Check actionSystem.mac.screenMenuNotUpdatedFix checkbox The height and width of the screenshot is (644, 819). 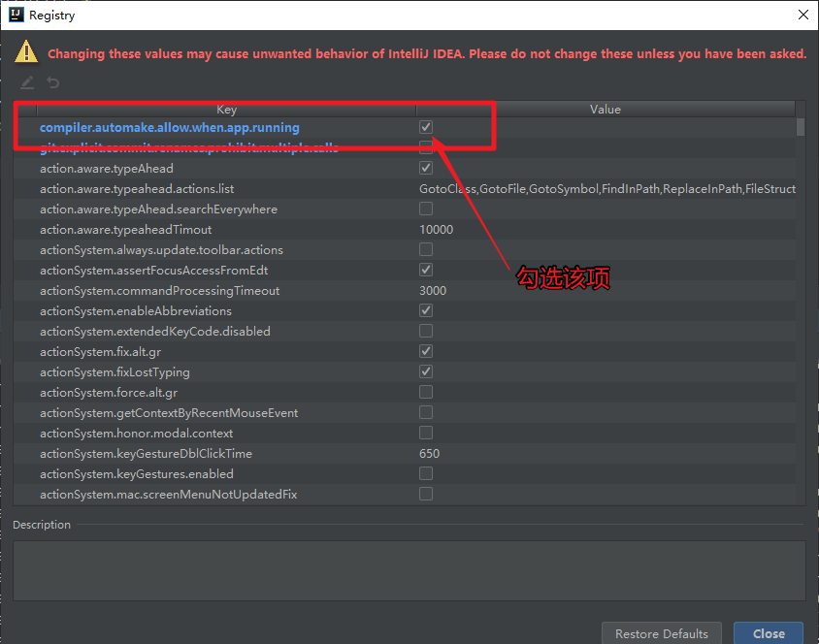[x=426, y=494]
